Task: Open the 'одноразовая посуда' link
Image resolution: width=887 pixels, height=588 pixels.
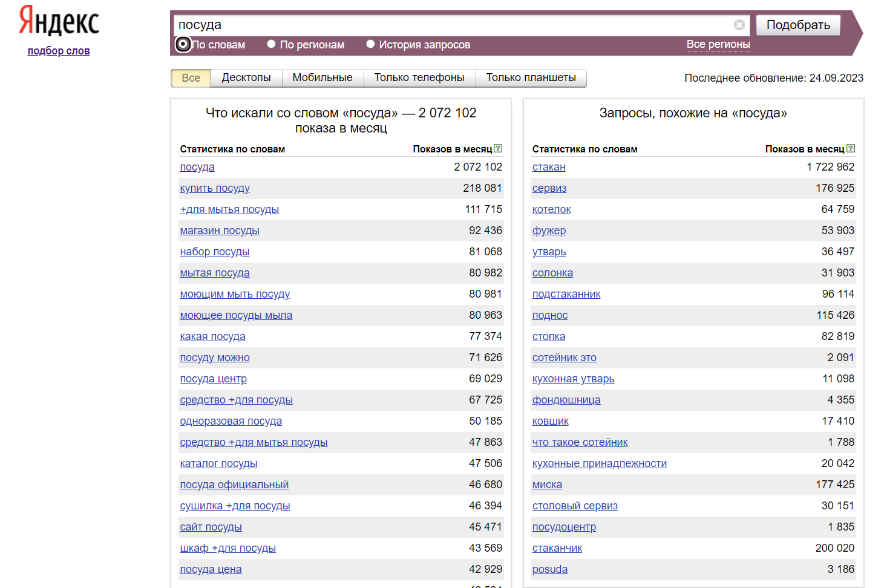Action: pyautogui.click(x=231, y=421)
